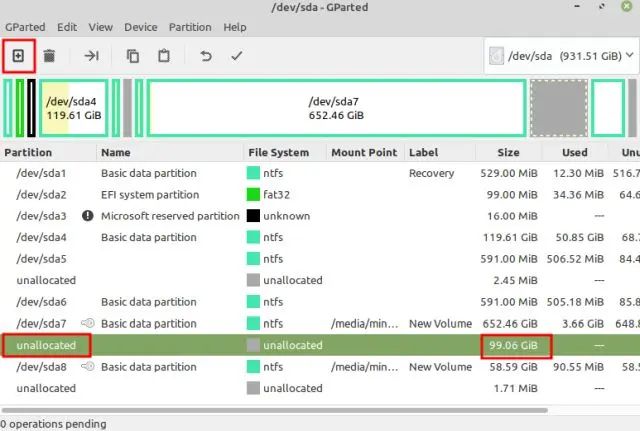Click the warning icon on /dev/sda3 row
The height and width of the screenshot is (431, 640).
tap(88, 216)
